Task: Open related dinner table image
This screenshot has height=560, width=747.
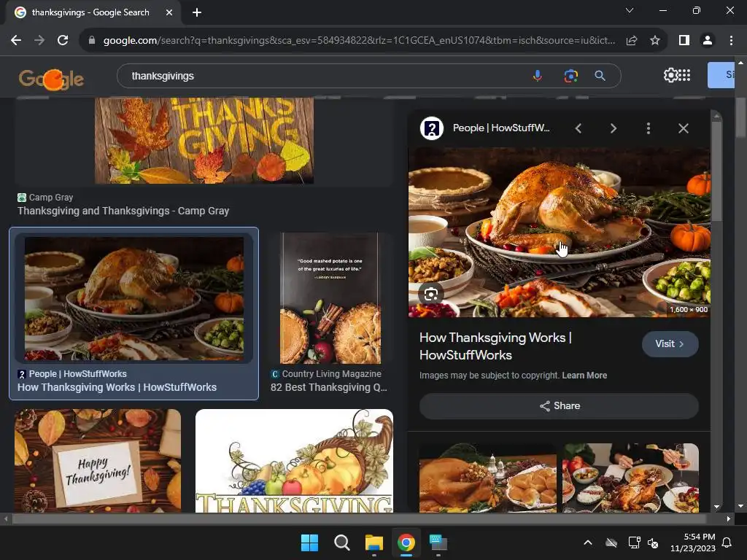Action: [x=631, y=478]
